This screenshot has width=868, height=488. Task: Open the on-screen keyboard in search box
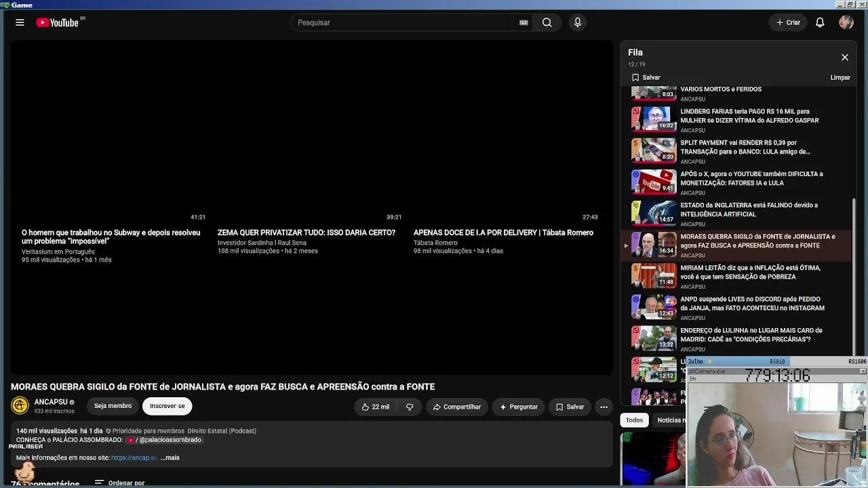pyautogui.click(x=524, y=22)
